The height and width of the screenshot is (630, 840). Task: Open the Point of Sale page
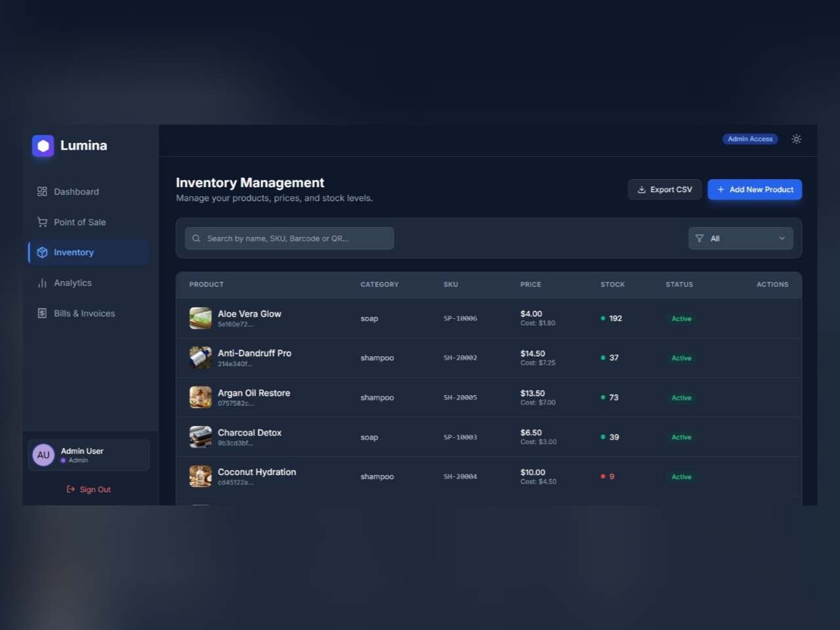pyautogui.click(x=79, y=222)
